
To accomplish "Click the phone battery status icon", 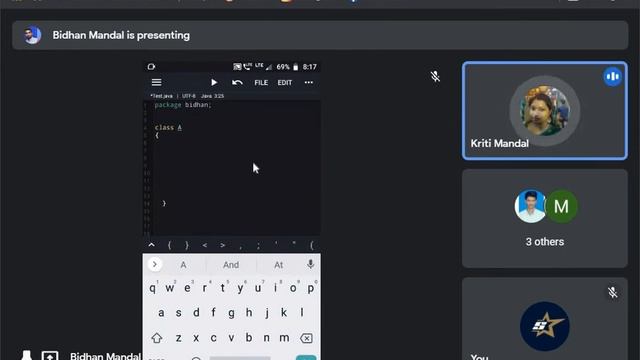I will click(x=296, y=67).
